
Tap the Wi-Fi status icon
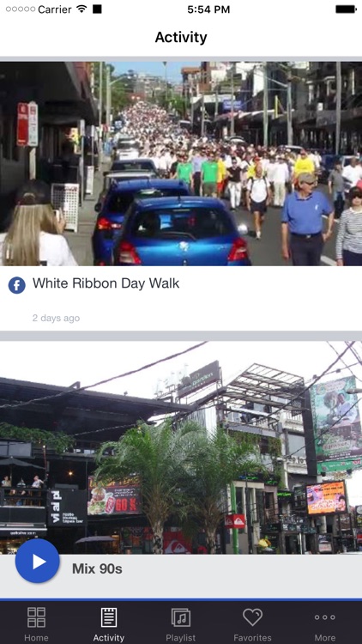click(82, 9)
